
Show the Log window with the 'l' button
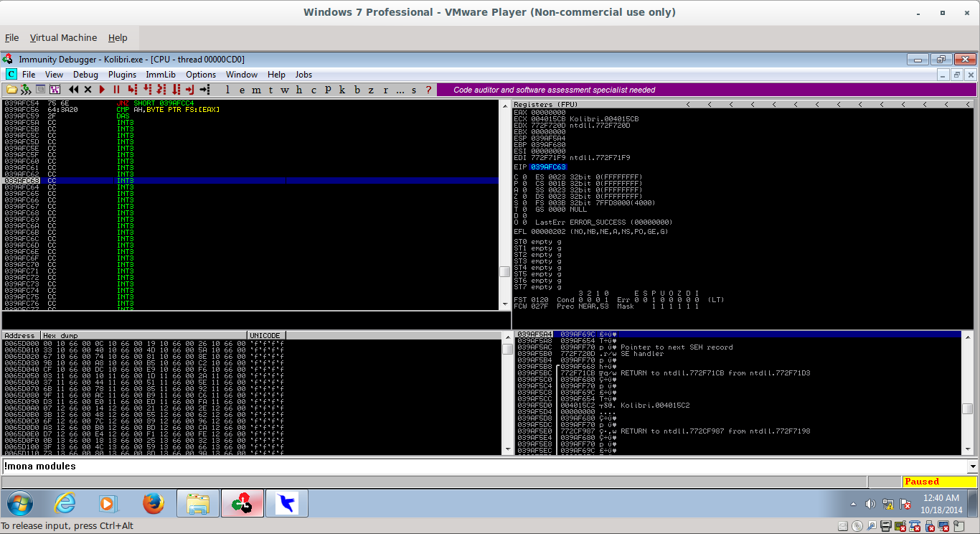[227, 90]
